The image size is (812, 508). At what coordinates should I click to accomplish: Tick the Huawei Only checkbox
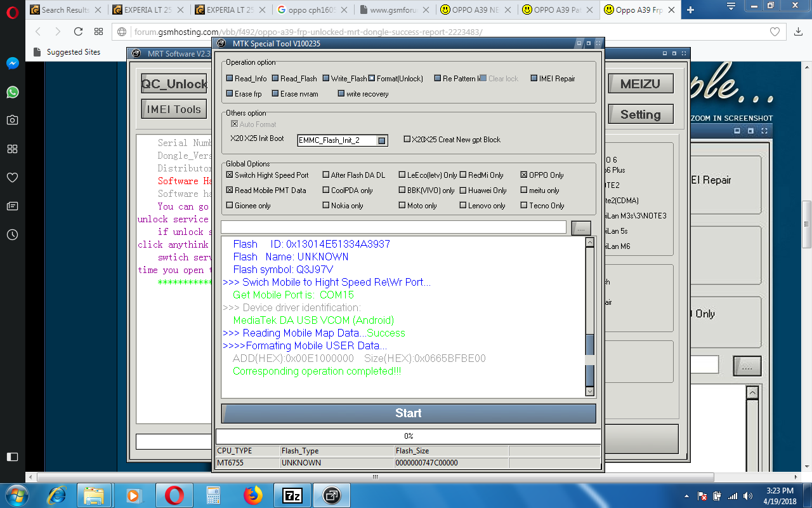[463, 190]
